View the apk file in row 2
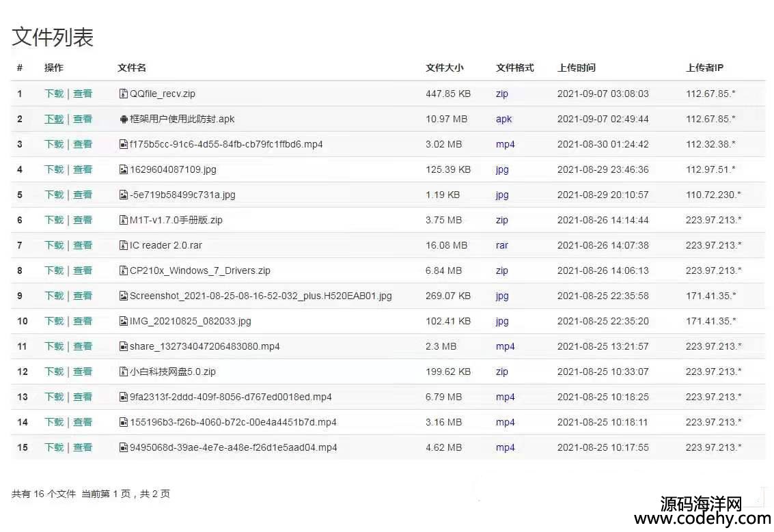 83,119
